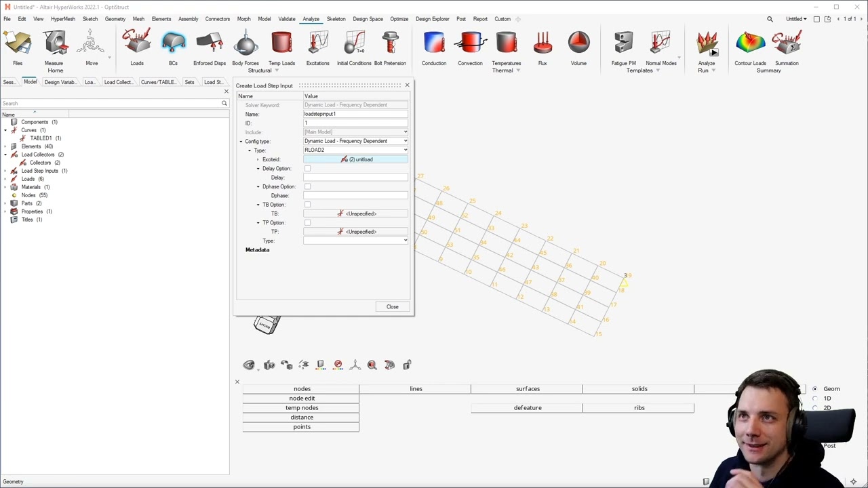Launch the Analyze run tool
The width and height of the screenshot is (868, 488).
pyautogui.click(x=707, y=49)
